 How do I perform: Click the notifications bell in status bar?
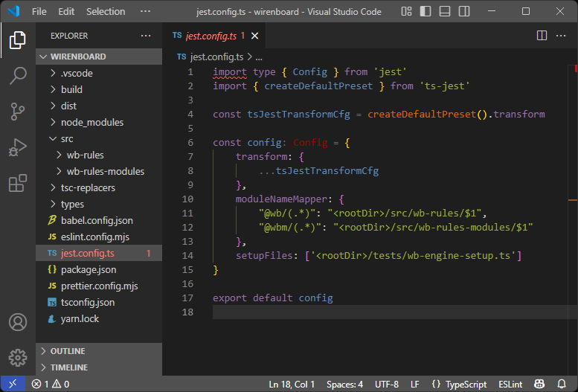(x=562, y=384)
